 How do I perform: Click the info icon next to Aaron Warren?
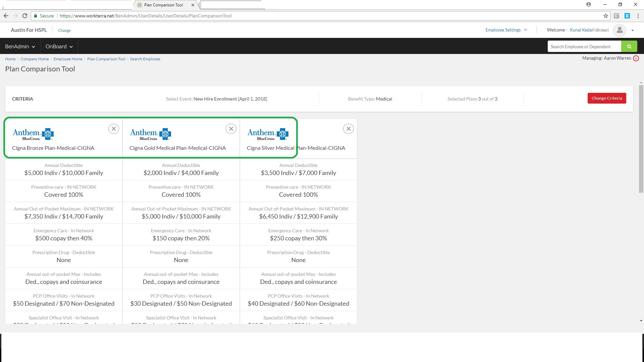pos(636,58)
